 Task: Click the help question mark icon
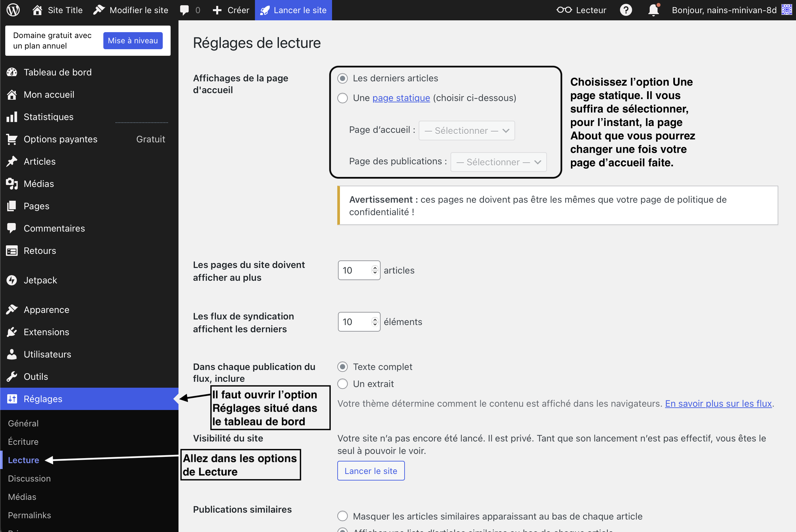pos(626,10)
